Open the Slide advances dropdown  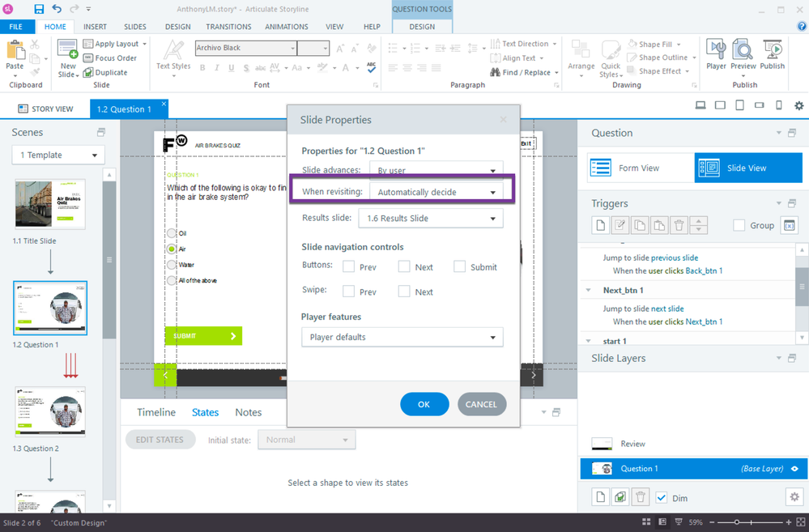tap(436, 170)
